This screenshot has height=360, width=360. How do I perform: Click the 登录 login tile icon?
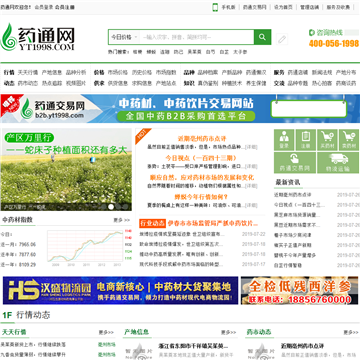click(284, 140)
